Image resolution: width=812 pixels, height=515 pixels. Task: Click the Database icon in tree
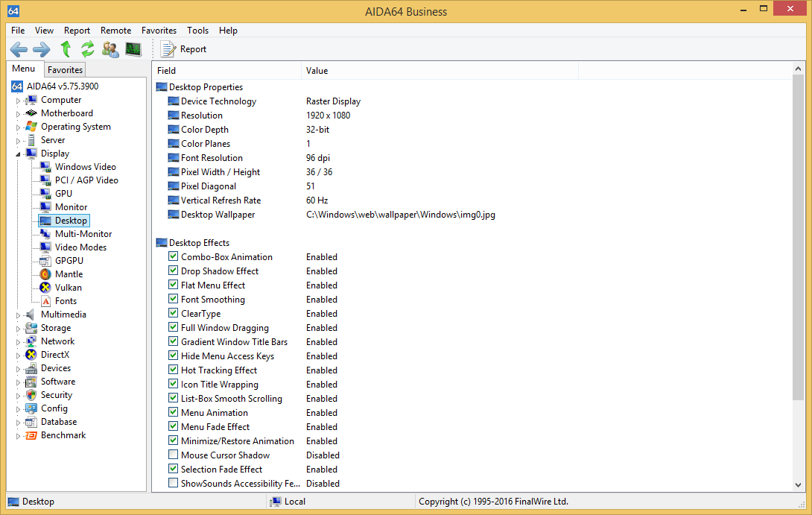(x=31, y=423)
